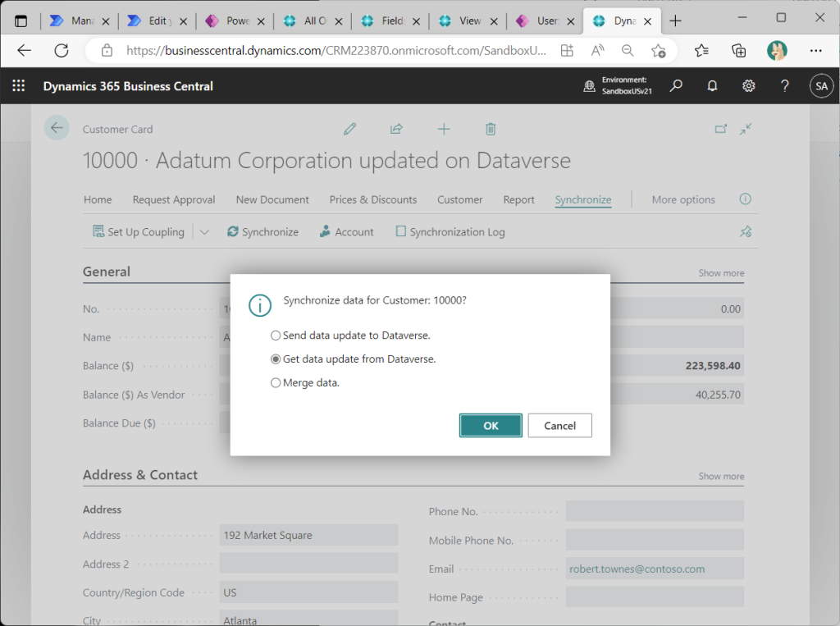Viewport: 840px width, 626px height.
Task: Click the Country/Region Code field US
Action: click(x=308, y=592)
